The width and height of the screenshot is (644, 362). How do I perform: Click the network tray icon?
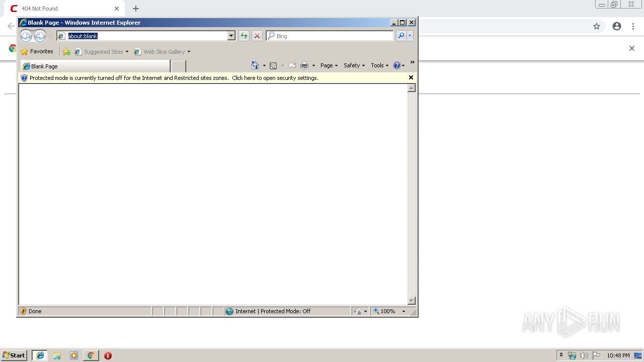click(x=572, y=355)
